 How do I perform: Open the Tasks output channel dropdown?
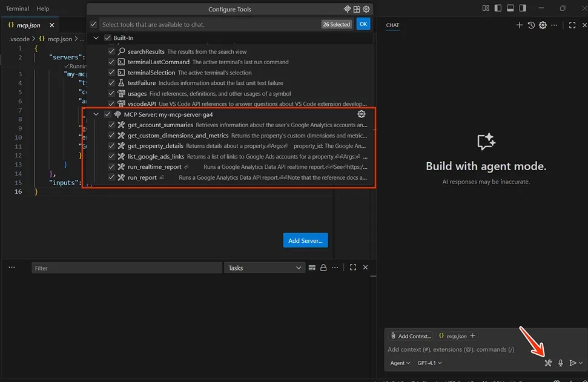point(264,268)
